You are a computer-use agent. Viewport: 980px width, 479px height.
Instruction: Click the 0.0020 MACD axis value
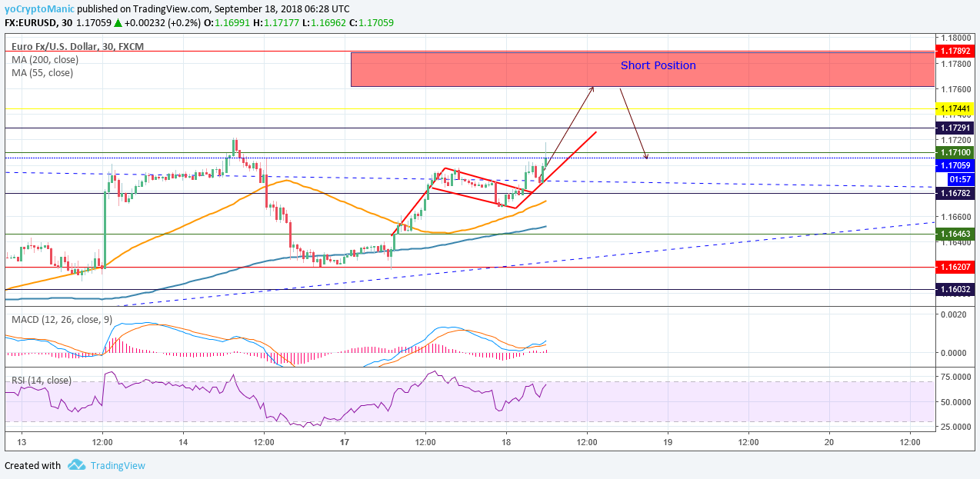pos(955,315)
